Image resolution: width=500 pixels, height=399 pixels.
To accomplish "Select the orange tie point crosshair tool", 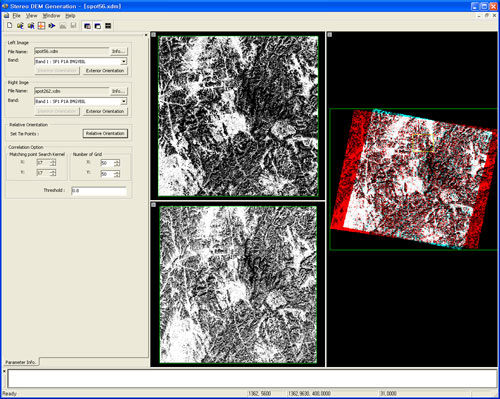I will tap(41, 26).
